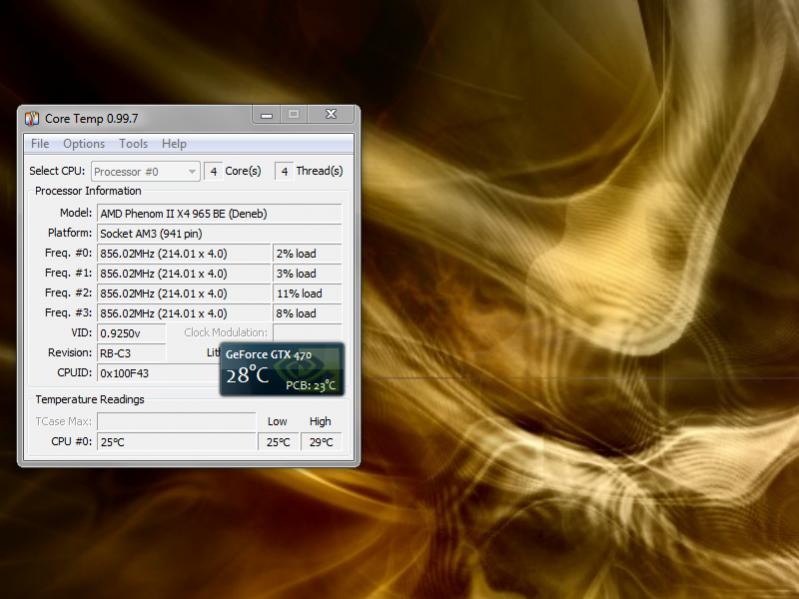Maximize the Core Temp window

coord(294,115)
